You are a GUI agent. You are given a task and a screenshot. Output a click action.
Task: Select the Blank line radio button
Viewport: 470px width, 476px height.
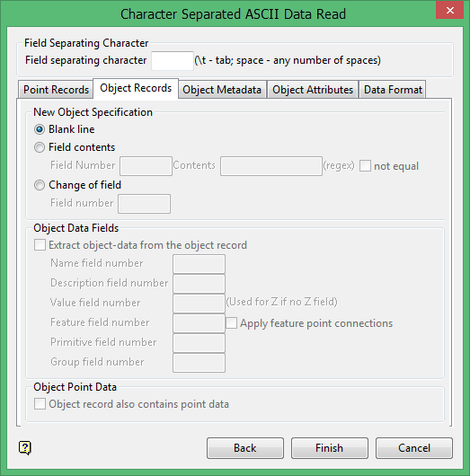pyautogui.click(x=40, y=129)
